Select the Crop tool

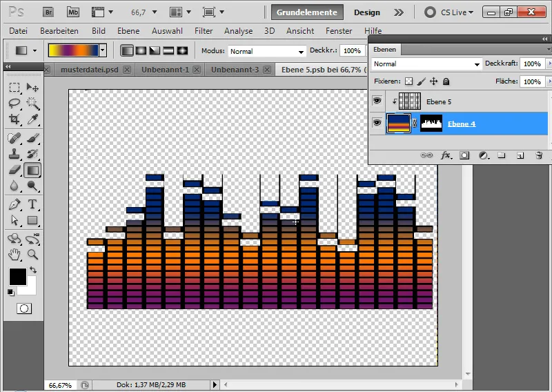coord(14,119)
